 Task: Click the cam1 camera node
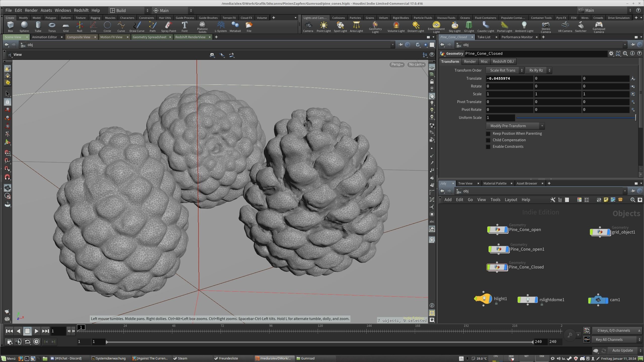pyautogui.click(x=598, y=300)
